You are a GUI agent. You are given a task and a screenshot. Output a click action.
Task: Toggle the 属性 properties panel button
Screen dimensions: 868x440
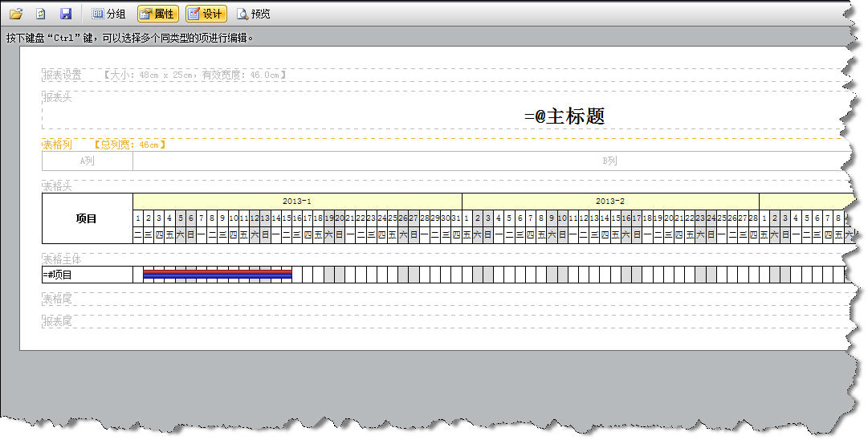157,14
